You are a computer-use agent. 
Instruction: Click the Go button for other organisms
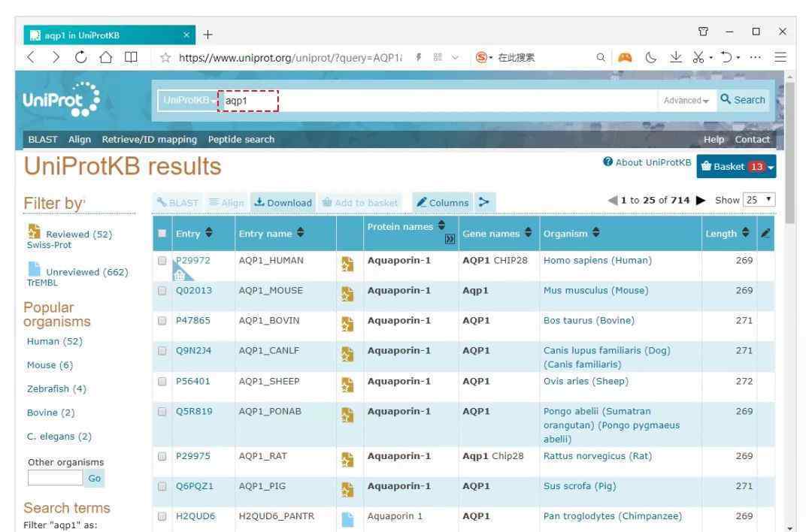click(94, 478)
